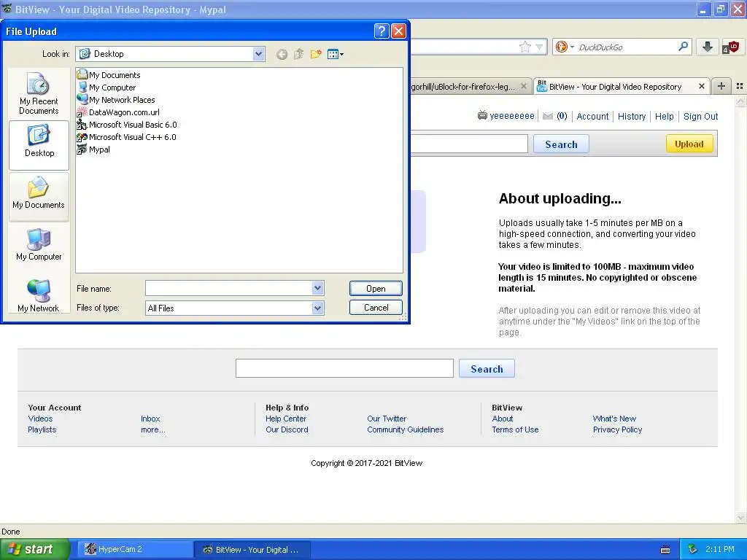The width and height of the screenshot is (747, 560).
Task: Select the Mypal shortcut in file list
Action: point(93,149)
